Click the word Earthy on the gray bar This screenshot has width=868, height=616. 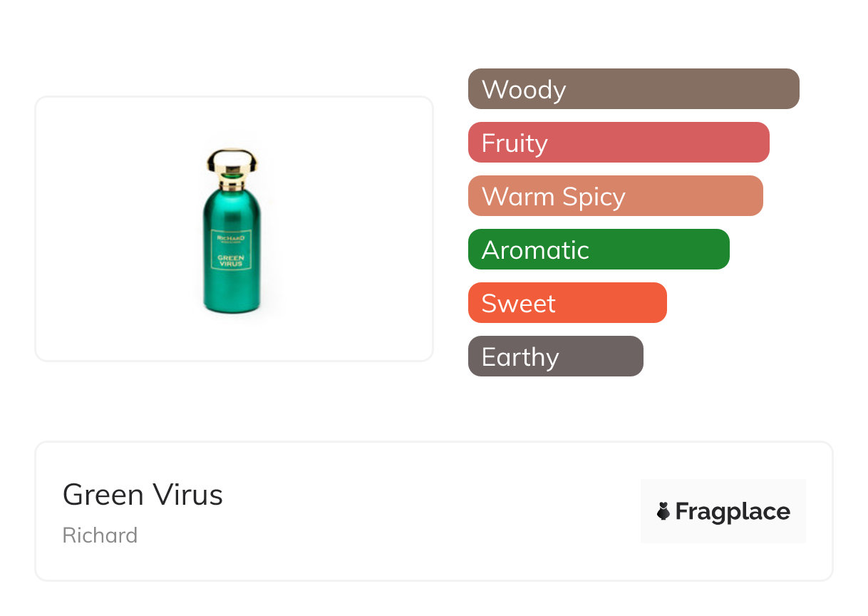pos(520,357)
